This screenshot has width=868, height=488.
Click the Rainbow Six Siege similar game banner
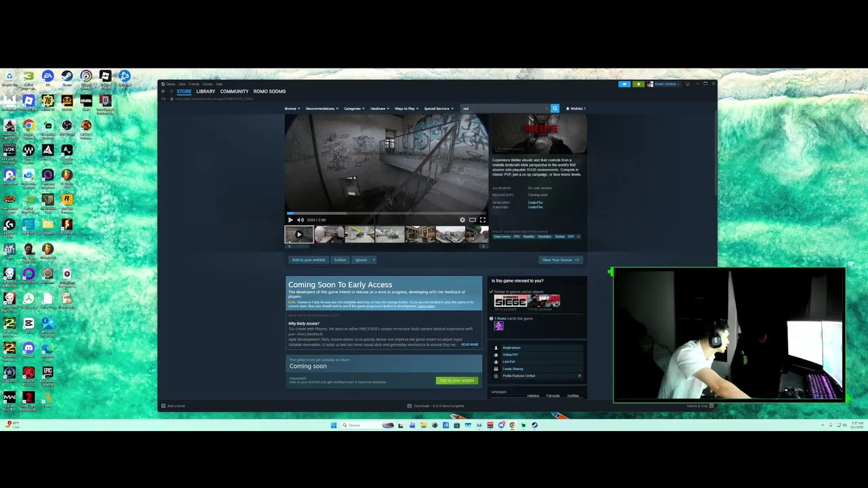click(511, 302)
